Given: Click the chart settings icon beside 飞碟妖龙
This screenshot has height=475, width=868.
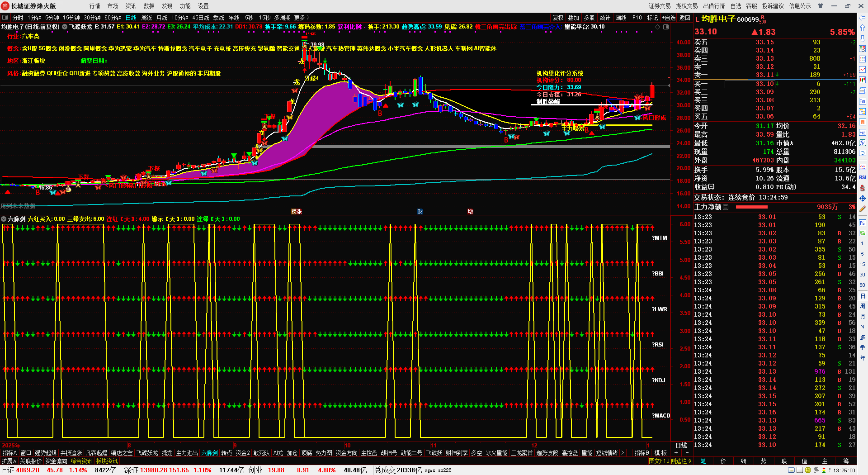Looking at the screenshot, I should [x=65, y=27].
